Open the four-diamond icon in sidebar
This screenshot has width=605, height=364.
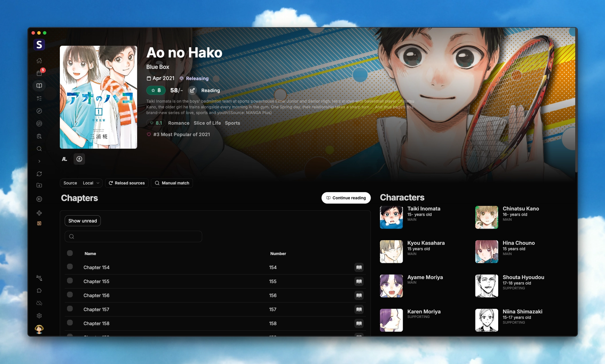tap(39, 213)
